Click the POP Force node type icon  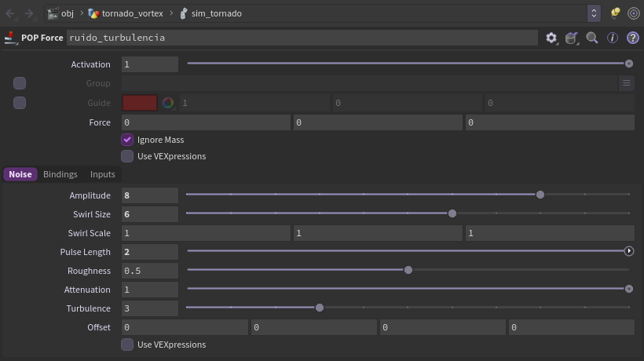point(11,38)
